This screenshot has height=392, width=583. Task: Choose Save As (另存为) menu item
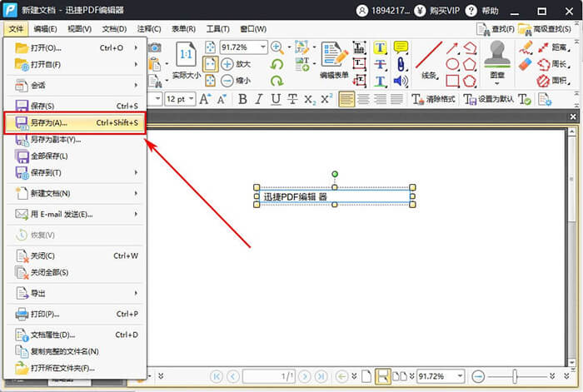click(x=76, y=122)
